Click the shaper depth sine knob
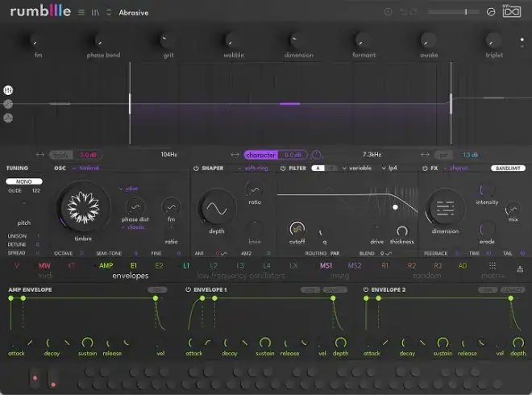Viewport: 532px width, 395px height. 217,208
